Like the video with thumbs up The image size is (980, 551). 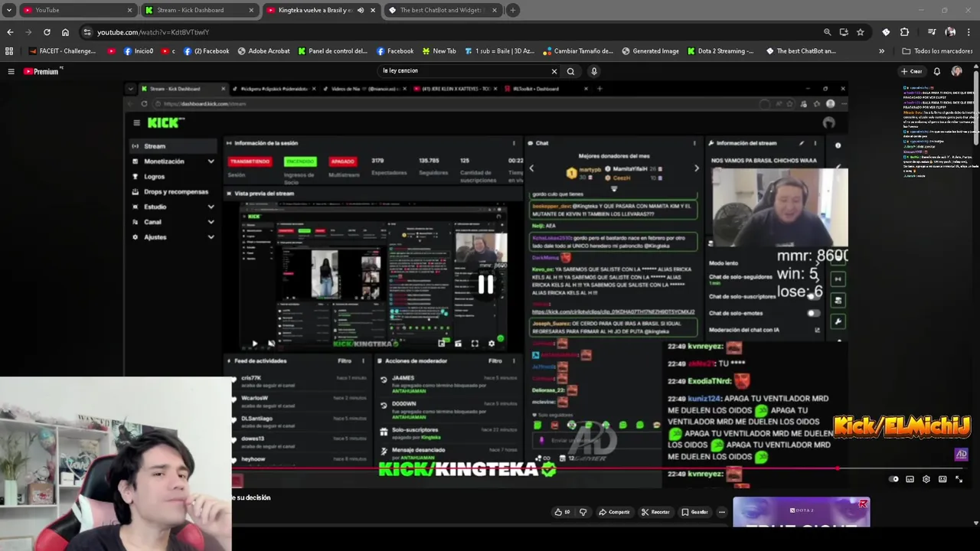pyautogui.click(x=562, y=512)
